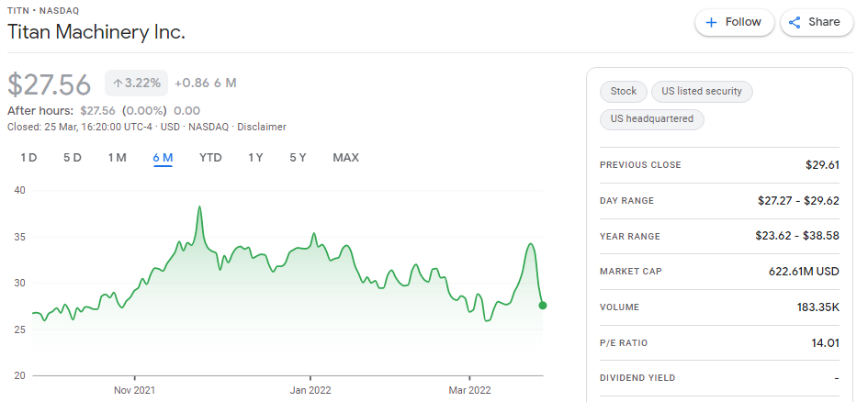Click the TITN • NASDAQ ticker label
The width and height of the screenshot is (868, 402).
pos(43,10)
